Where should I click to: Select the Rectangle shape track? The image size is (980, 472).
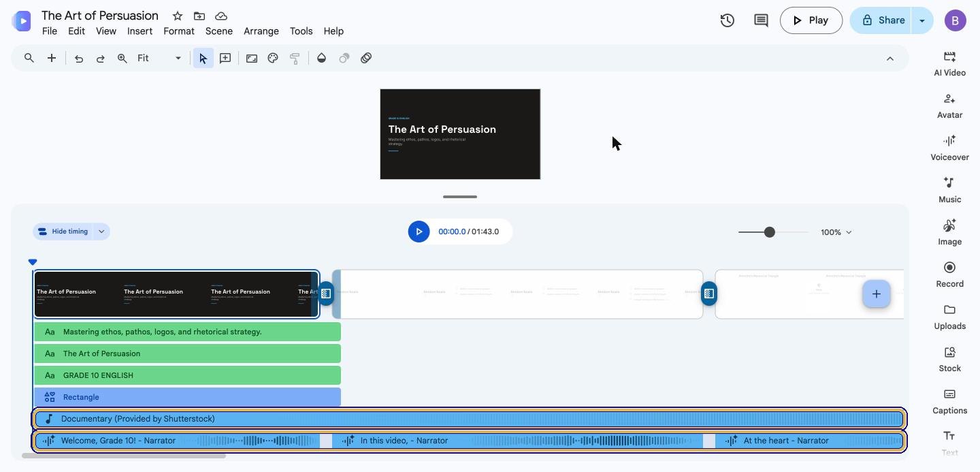click(x=188, y=397)
